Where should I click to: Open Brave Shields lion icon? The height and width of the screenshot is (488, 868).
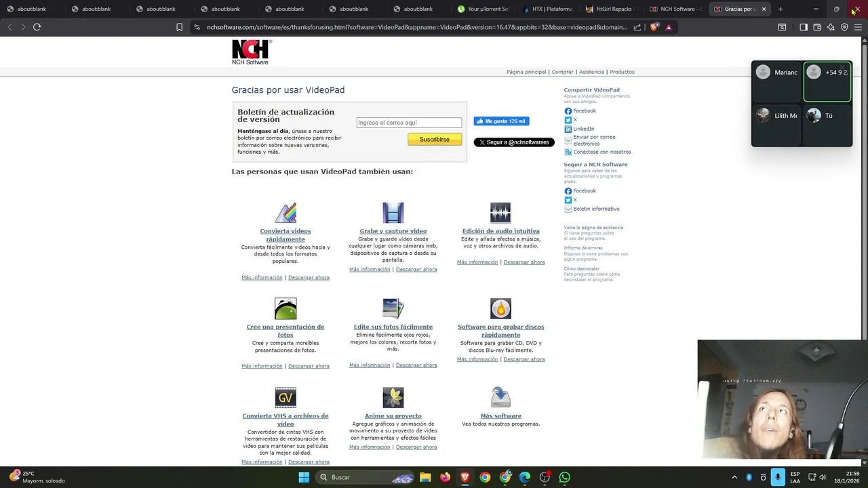(x=654, y=27)
